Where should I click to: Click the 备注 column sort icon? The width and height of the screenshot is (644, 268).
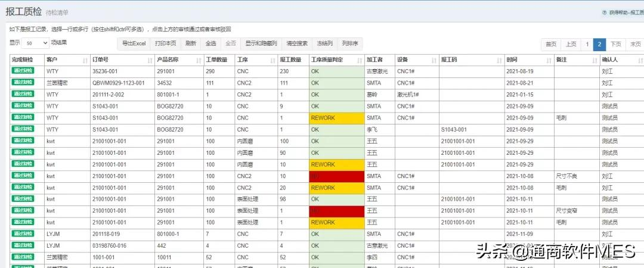(595, 60)
